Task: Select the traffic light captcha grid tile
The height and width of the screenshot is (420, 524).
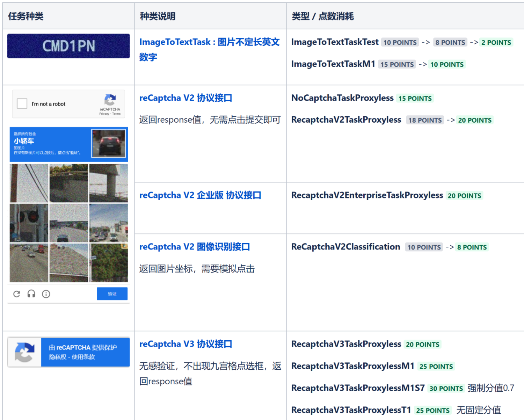Action: [29, 223]
